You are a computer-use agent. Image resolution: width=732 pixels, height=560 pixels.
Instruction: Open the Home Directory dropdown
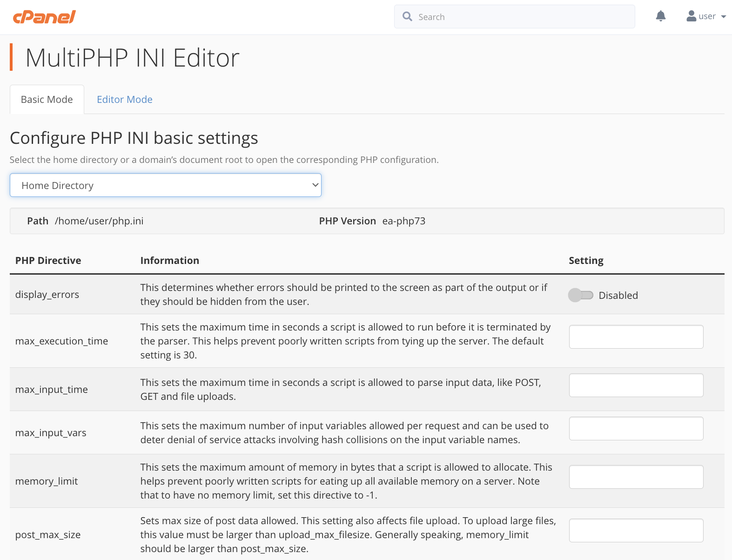click(x=166, y=185)
